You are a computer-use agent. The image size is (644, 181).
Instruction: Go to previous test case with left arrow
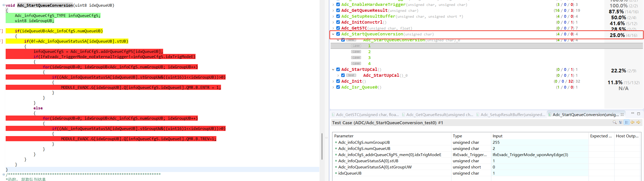point(632,122)
